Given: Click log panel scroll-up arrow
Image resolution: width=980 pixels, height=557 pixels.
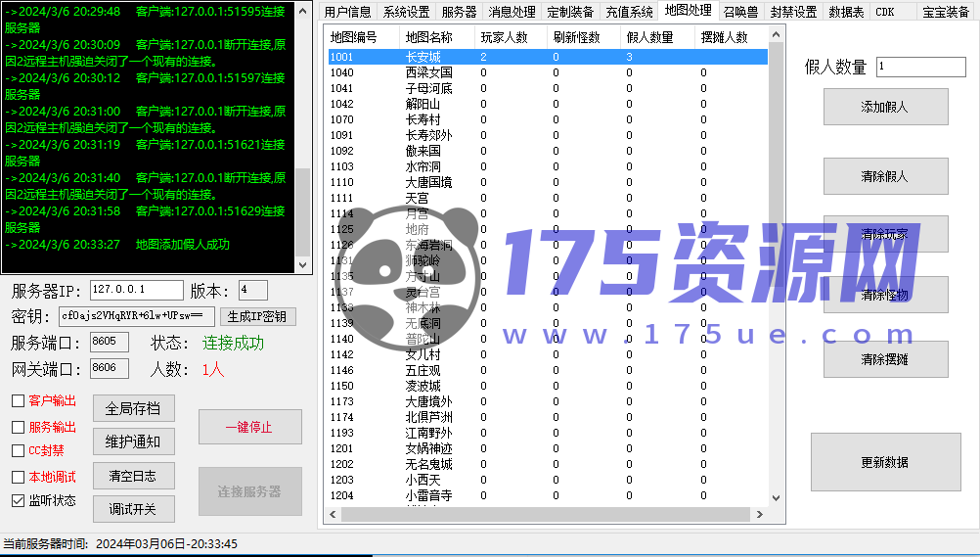Looking at the screenshot, I should pos(302,12).
